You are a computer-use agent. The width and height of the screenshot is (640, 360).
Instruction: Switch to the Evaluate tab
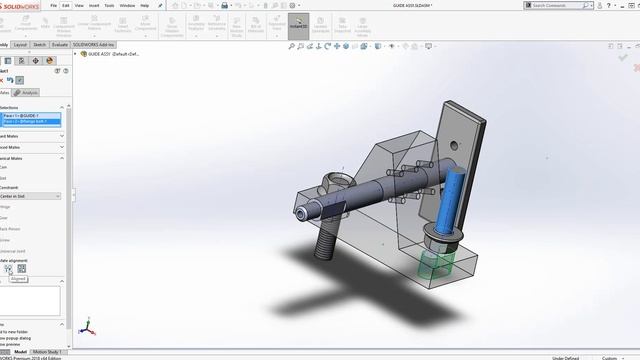click(x=60, y=45)
